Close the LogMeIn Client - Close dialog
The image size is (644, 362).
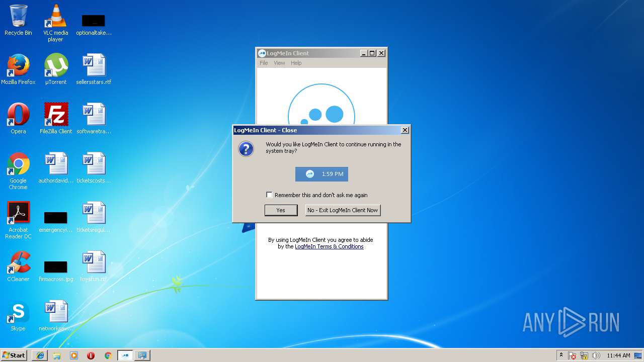(405, 130)
